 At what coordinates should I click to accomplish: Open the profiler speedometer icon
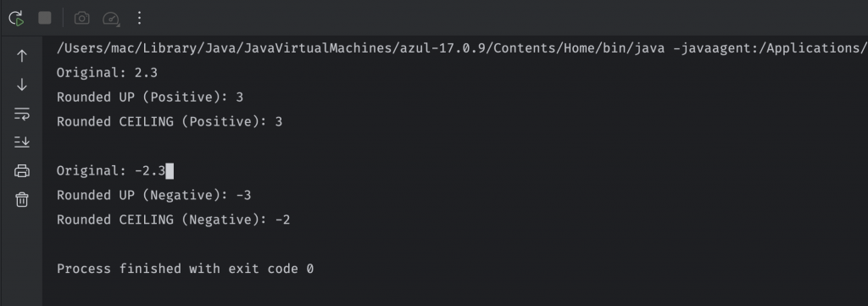click(x=111, y=19)
